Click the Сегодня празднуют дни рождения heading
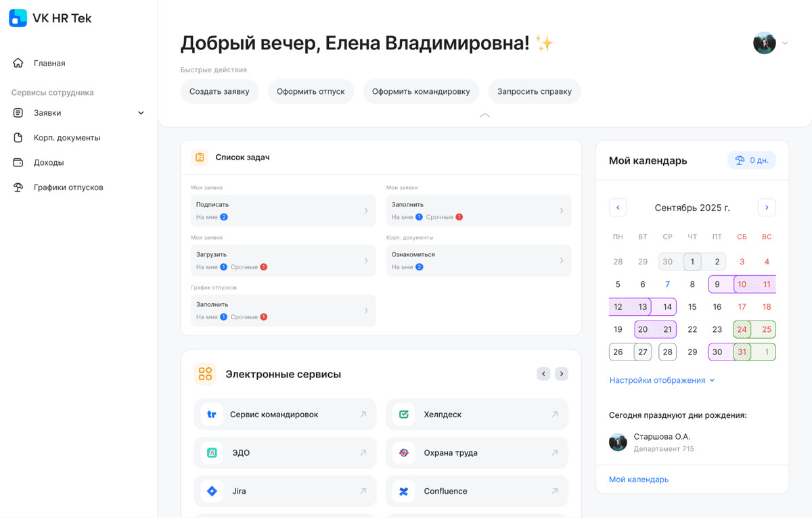The image size is (812, 518). (677, 415)
